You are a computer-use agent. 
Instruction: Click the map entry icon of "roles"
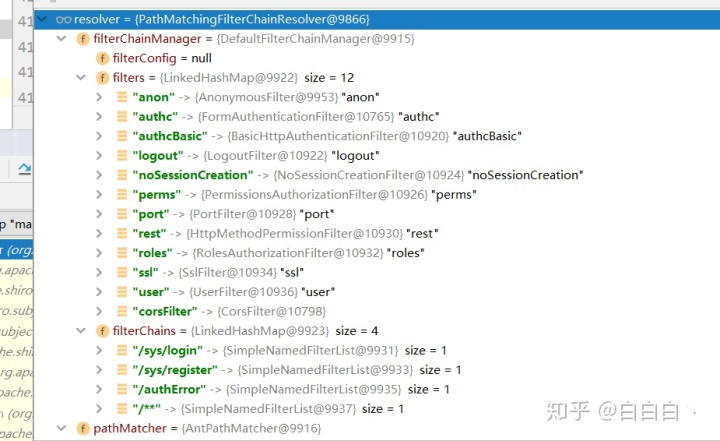point(122,253)
